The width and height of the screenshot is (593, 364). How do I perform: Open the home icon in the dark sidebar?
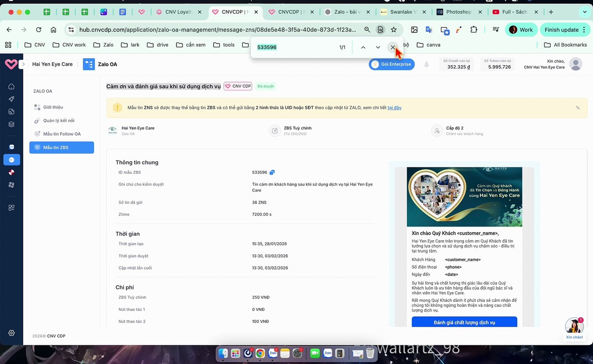pyautogui.click(x=11, y=86)
